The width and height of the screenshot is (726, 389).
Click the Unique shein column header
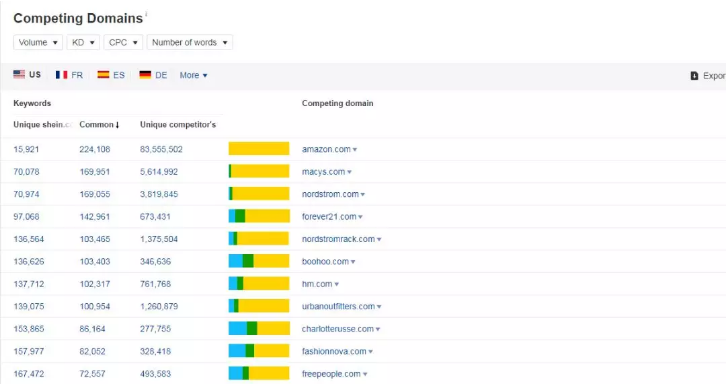42,125
